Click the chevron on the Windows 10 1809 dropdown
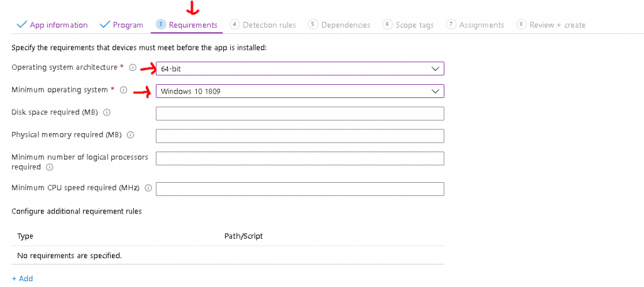The image size is (644, 287). (x=435, y=91)
